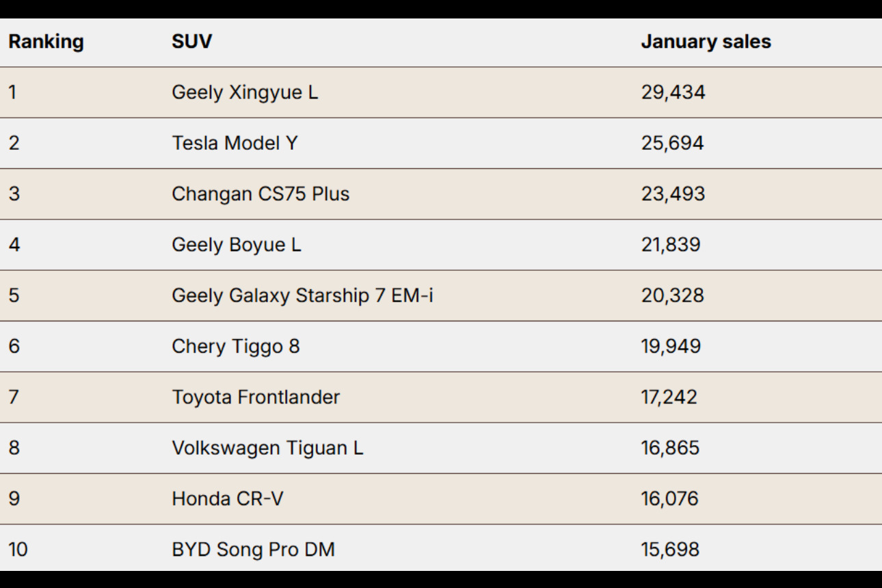Click Geely Galaxy Starship 7 EM-i

(302, 295)
